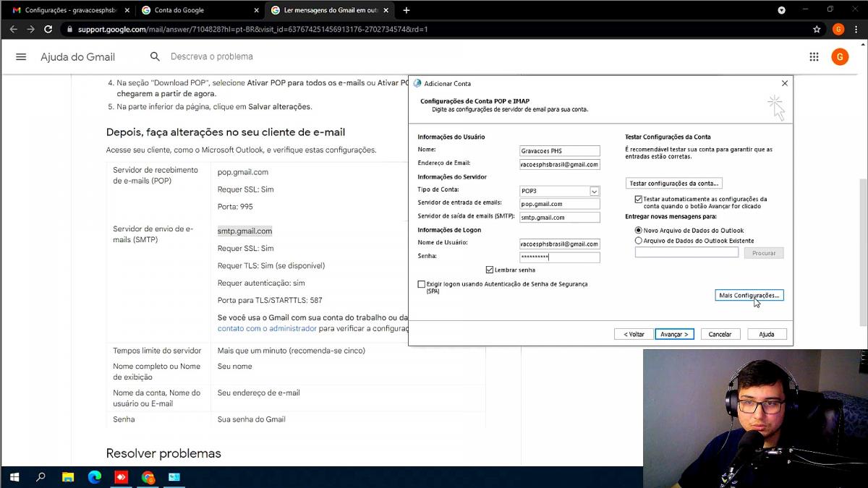
Task: Enable Exigir logon usando SPA checkbox
Action: coord(422,285)
